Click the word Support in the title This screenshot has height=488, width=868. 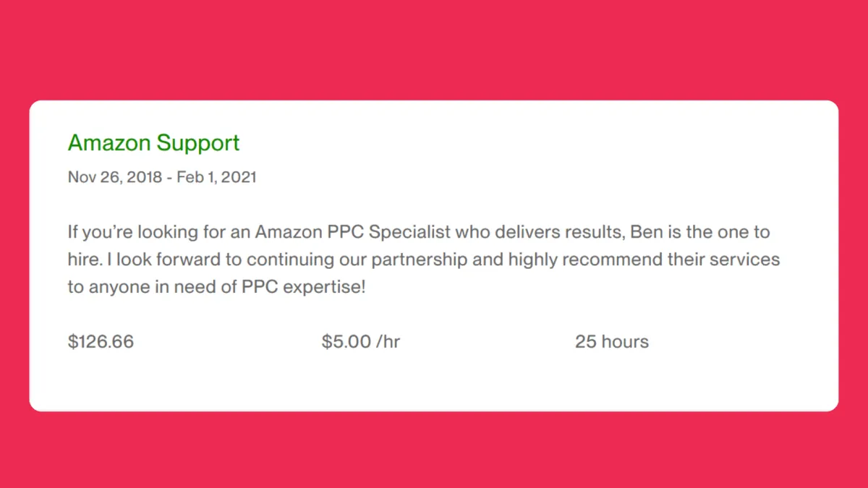tap(198, 143)
